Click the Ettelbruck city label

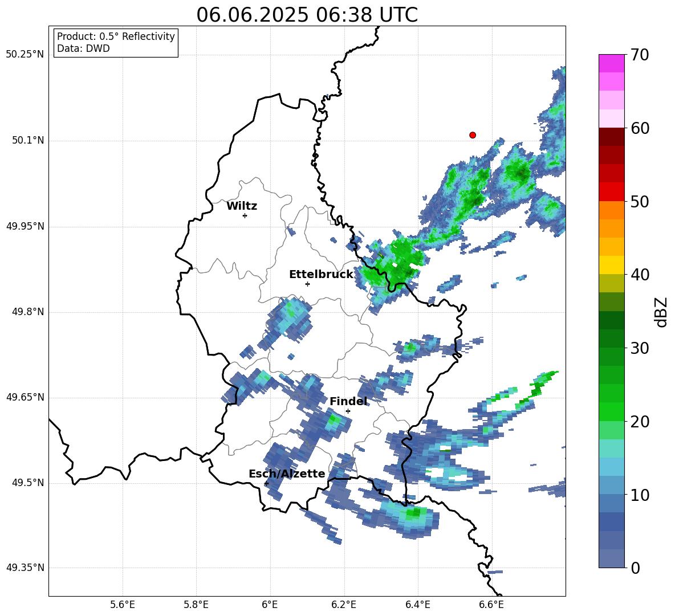tap(321, 275)
